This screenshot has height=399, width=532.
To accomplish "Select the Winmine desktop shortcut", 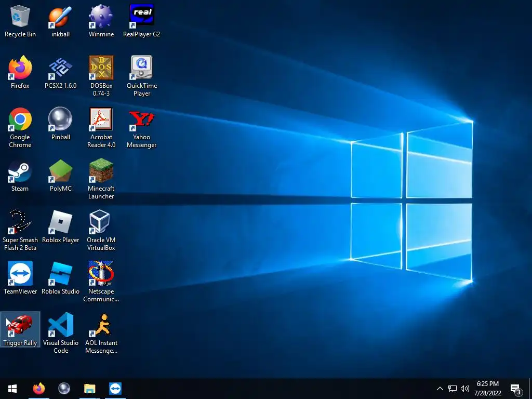I will tap(101, 21).
